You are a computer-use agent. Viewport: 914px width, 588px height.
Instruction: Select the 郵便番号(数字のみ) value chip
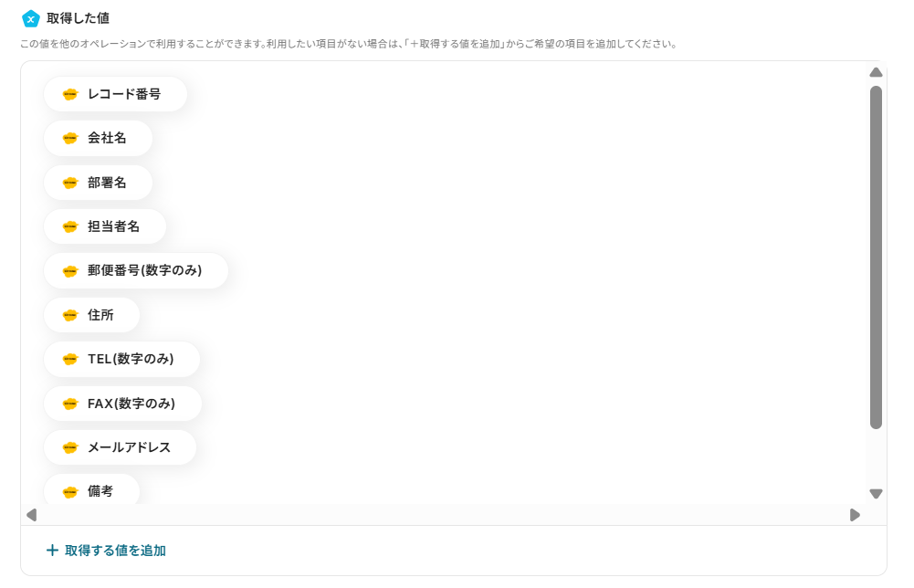pos(136,270)
